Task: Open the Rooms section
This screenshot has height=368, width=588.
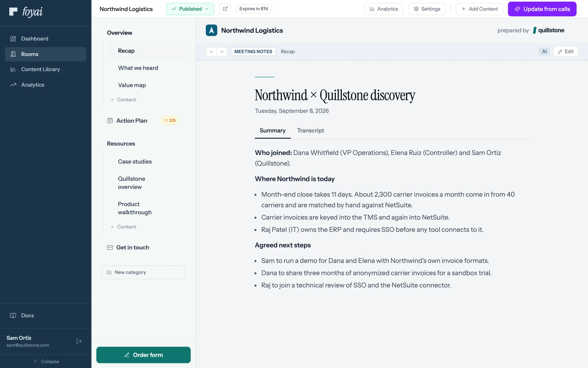Action: coord(45,54)
